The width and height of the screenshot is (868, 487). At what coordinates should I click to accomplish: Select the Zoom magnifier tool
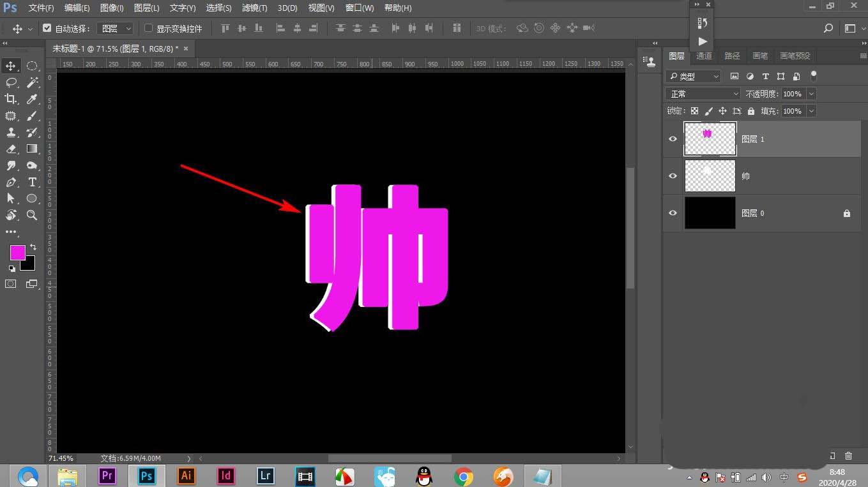[x=32, y=215]
